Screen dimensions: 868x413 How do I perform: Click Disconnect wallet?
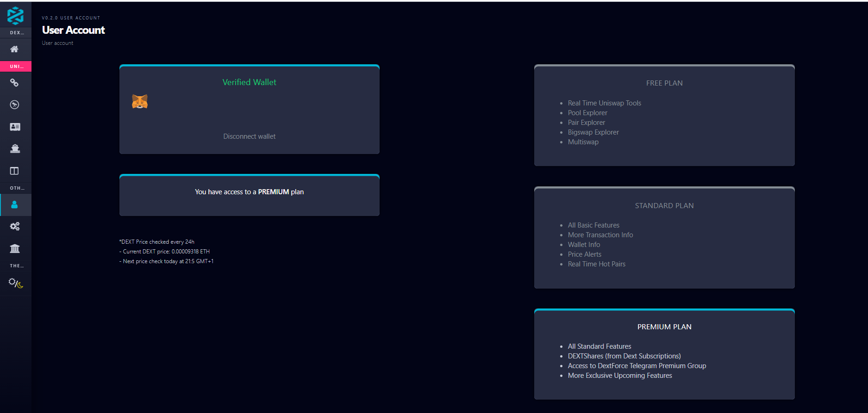tap(250, 136)
